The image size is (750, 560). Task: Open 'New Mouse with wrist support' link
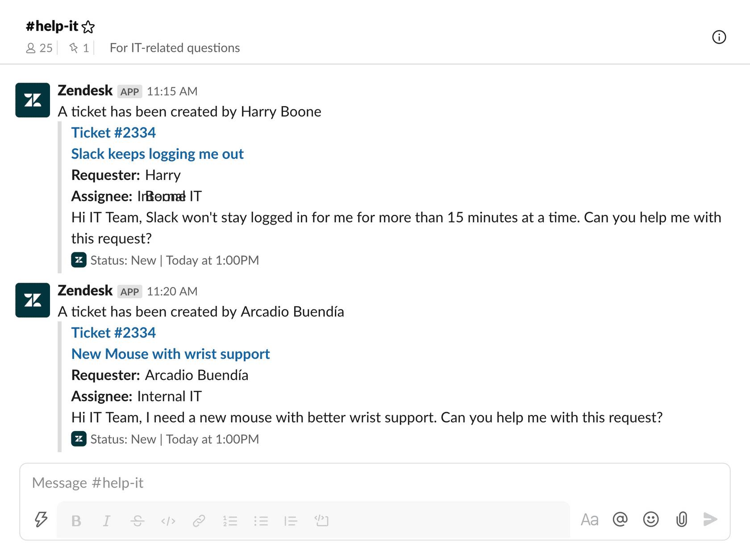(171, 354)
